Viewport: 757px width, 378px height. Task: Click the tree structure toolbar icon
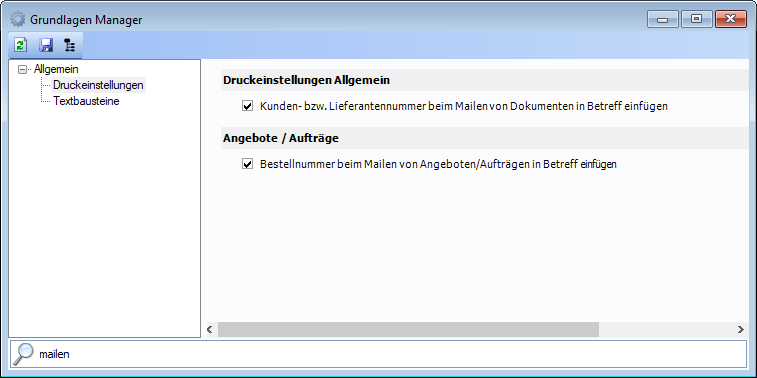pos(70,45)
